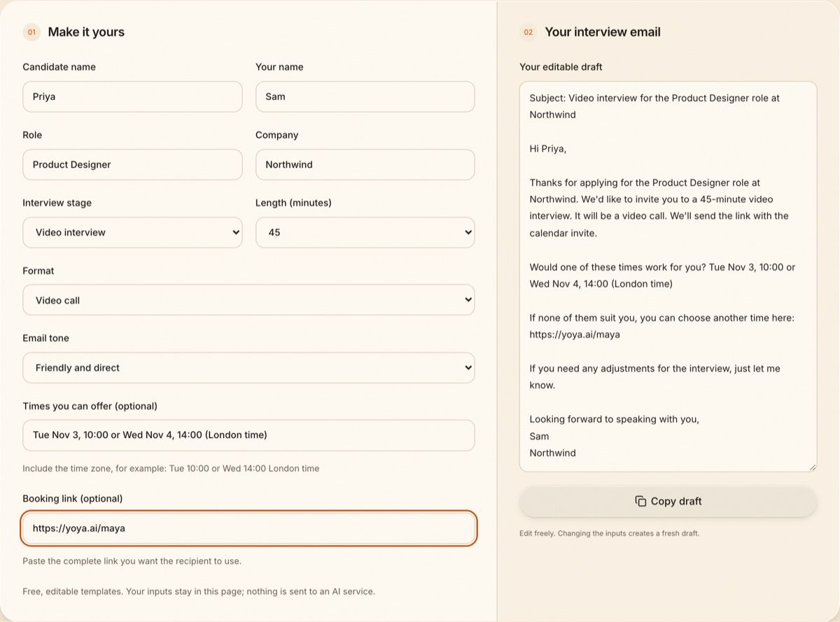840x622 pixels.
Task: Click inside the editable draft text area
Action: 668,276
